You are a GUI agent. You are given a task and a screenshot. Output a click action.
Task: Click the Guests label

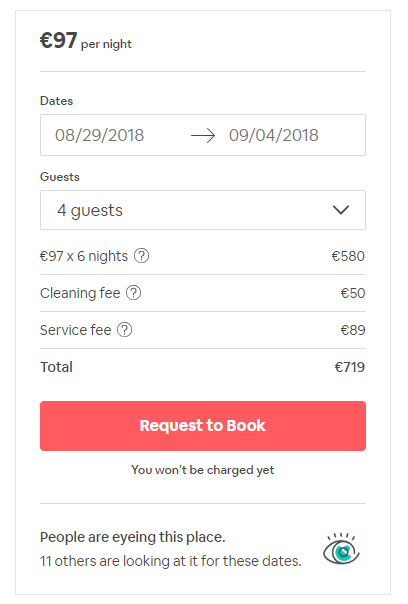(60, 177)
